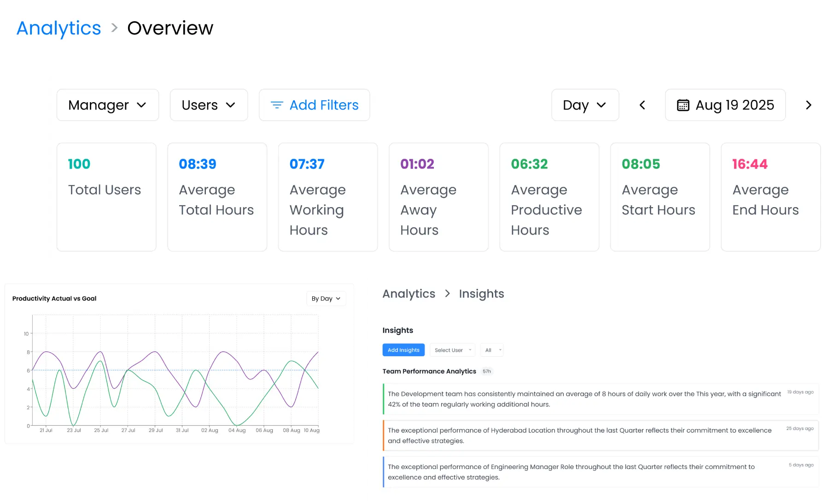Open the By Day dropdown on the productivity chart
This screenshot has width=829, height=504.
point(326,298)
